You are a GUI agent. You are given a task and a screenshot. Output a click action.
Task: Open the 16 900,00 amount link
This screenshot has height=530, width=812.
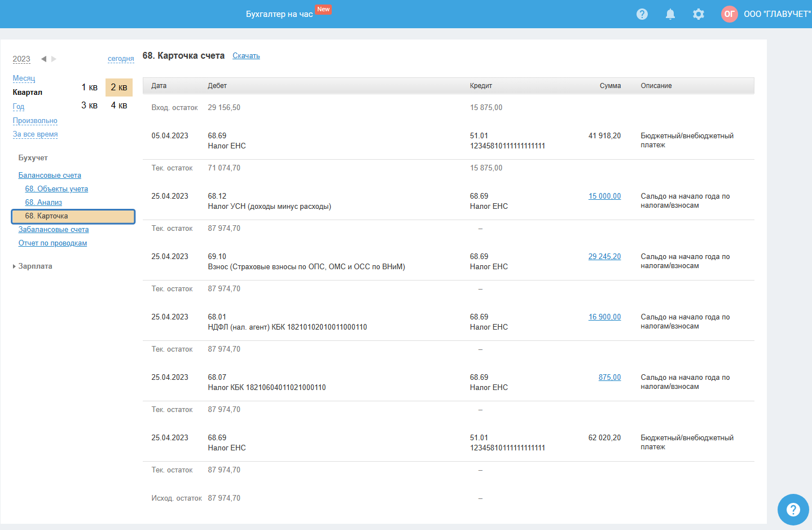point(604,317)
